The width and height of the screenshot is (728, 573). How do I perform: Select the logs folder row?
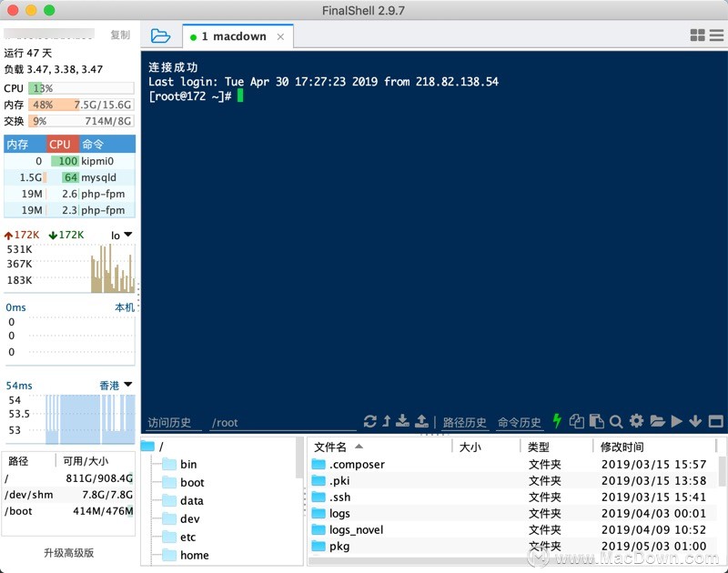(x=513, y=513)
